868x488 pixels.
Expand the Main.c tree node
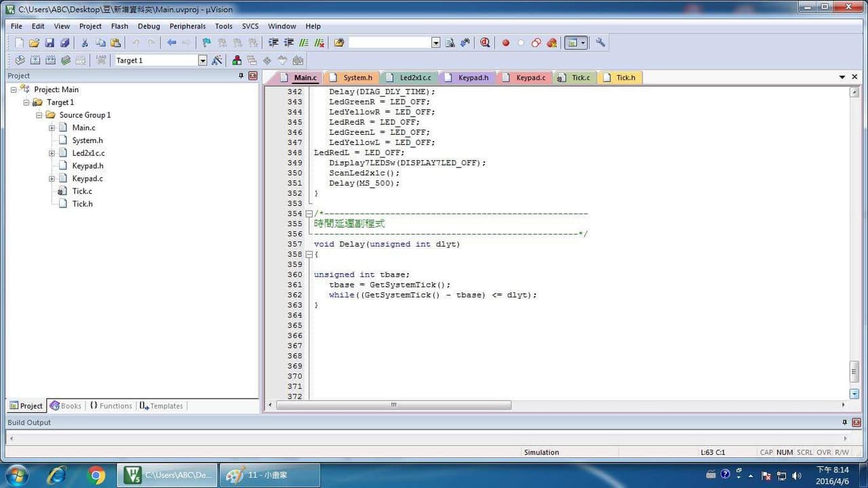click(52, 127)
